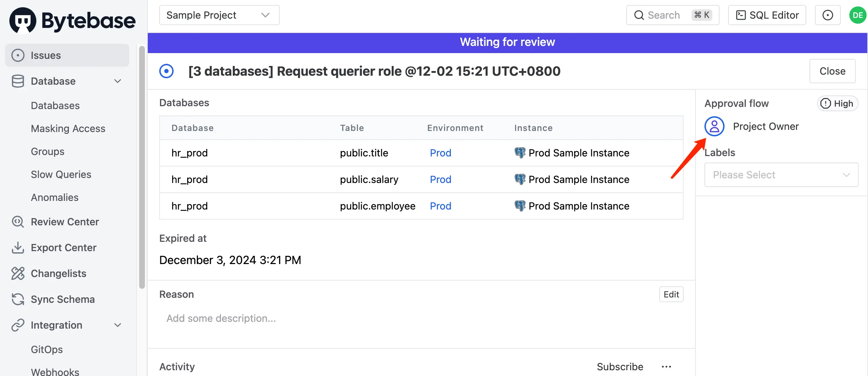Screen dimensions: 868x376
Task: Open the issues circle icon in top bar
Action: (x=827, y=15)
